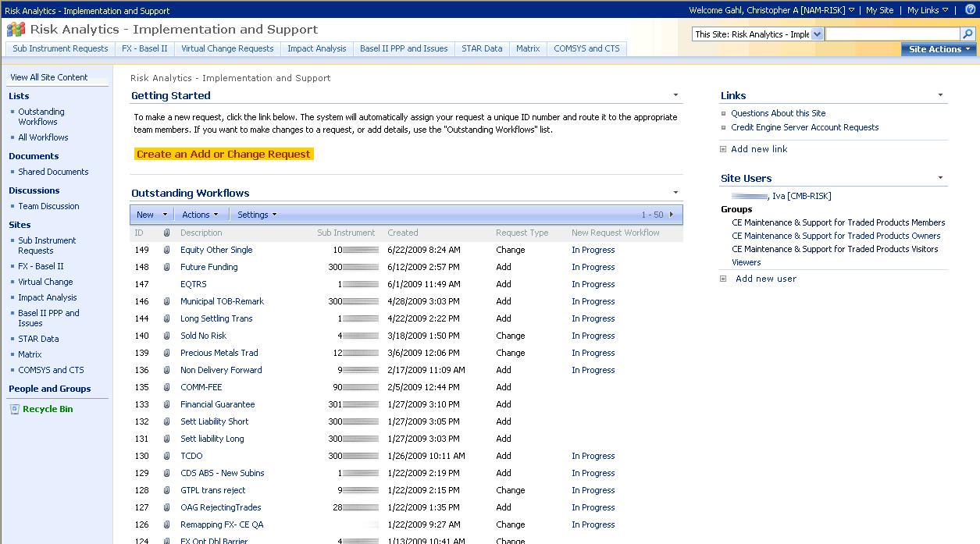Click Create an Add or Change Request
Screen dimensions: 980x544
click(224, 155)
